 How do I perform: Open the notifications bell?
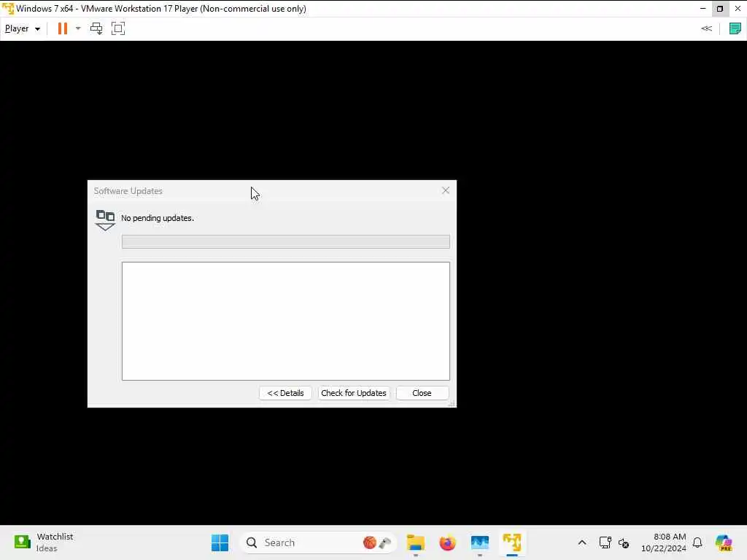[x=697, y=542]
